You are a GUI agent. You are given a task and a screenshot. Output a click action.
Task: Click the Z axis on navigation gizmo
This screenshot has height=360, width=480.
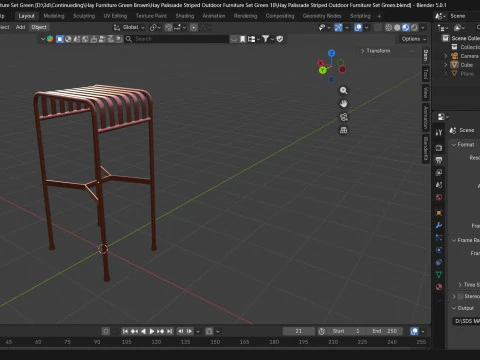click(x=331, y=53)
